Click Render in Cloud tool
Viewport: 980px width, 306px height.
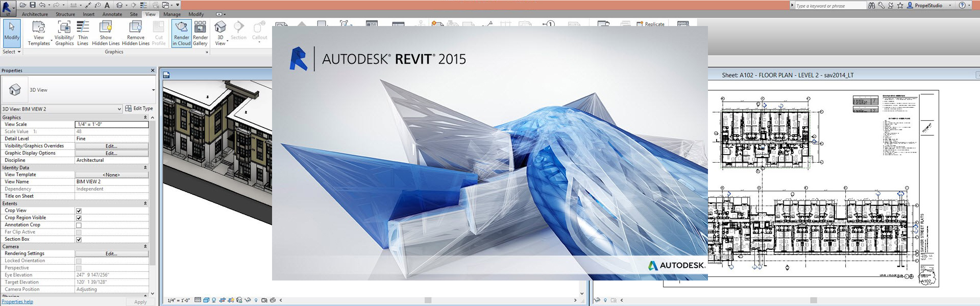(x=182, y=33)
